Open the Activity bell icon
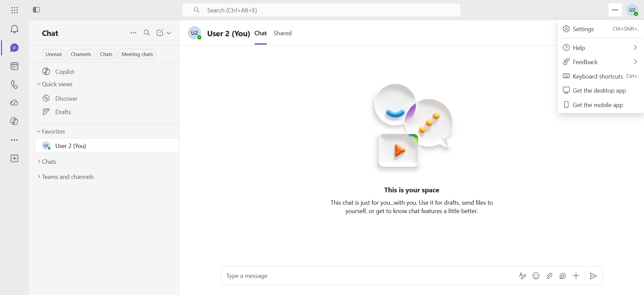This screenshot has width=644, height=295. [x=14, y=29]
